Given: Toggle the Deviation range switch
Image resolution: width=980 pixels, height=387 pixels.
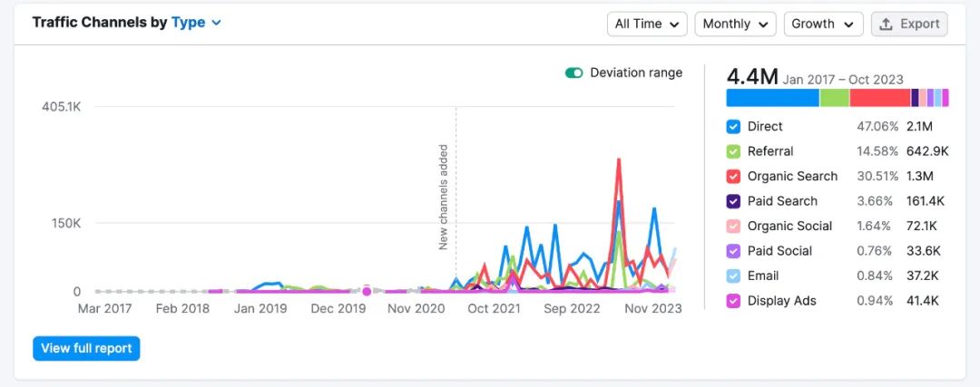Looking at the screenshot, I should (x=573, y=73).
